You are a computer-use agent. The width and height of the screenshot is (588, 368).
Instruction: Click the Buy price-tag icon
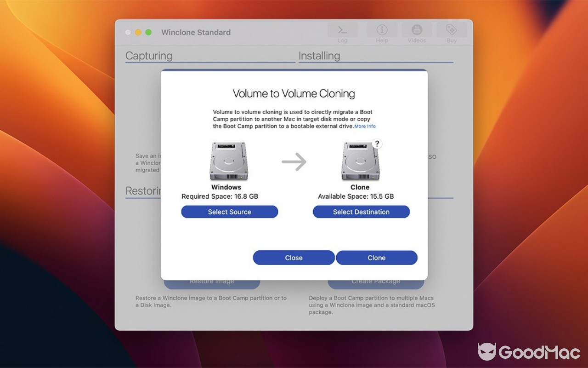[x=451, y=30]
